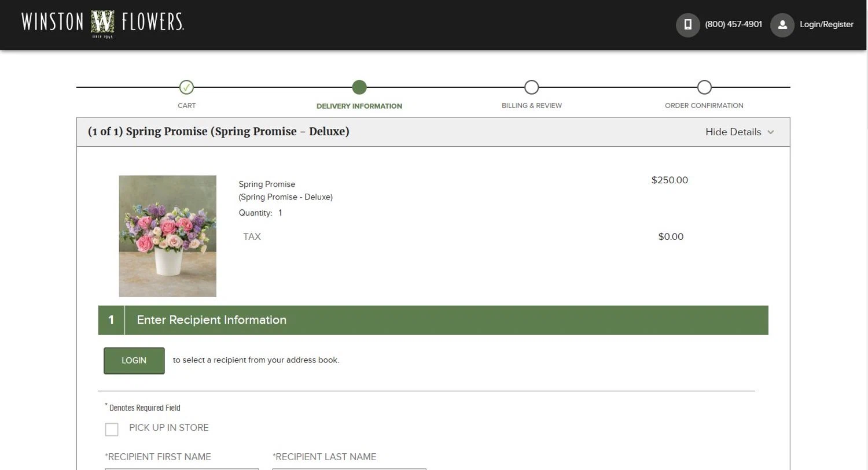Click the user account icon

782,25
